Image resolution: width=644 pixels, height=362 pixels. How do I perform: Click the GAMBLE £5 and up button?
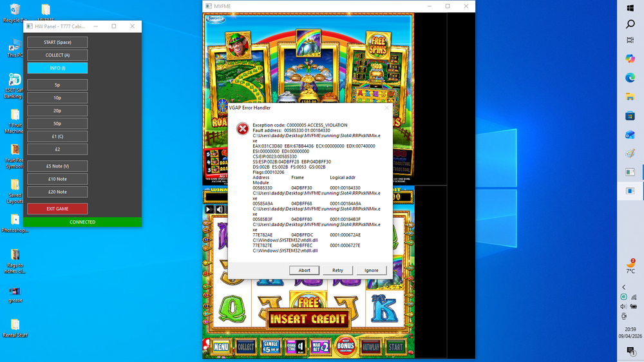click(270, 347)
